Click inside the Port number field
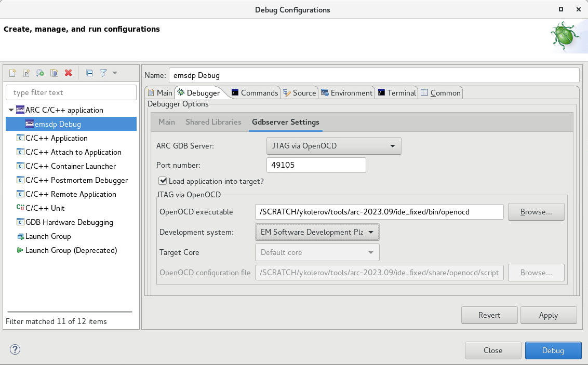The width and height of the screenshot is (588, 365). pos(316,165)
